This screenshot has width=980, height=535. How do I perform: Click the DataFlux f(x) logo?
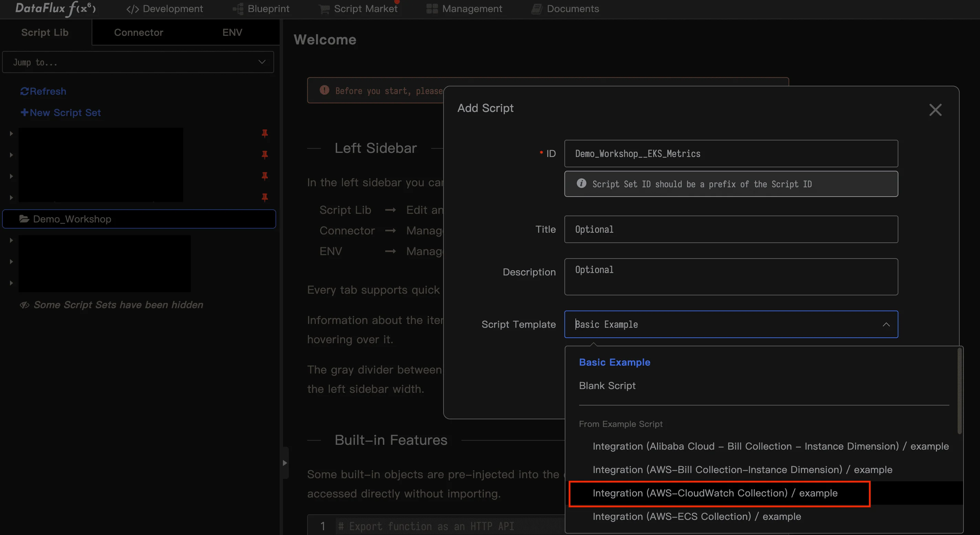coord(55,8)
